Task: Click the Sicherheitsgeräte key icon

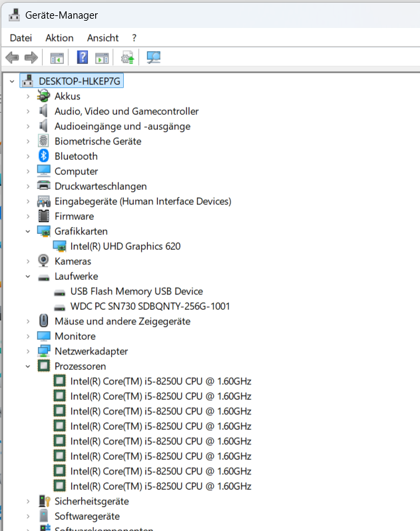Action: [x=44, y=501]
